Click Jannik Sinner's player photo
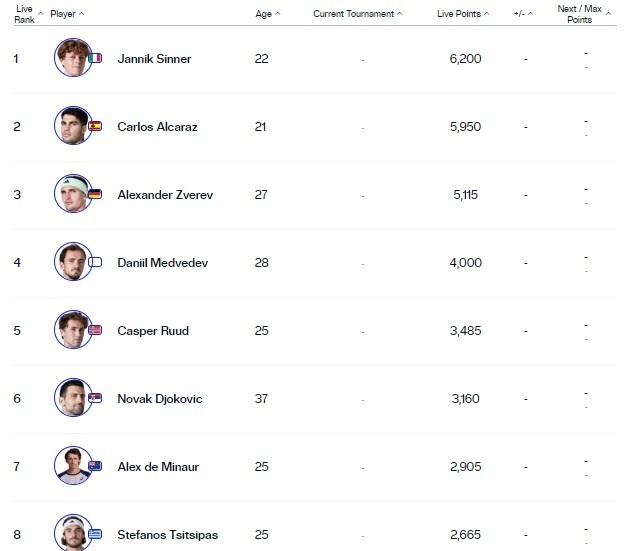 pos(71,58)
